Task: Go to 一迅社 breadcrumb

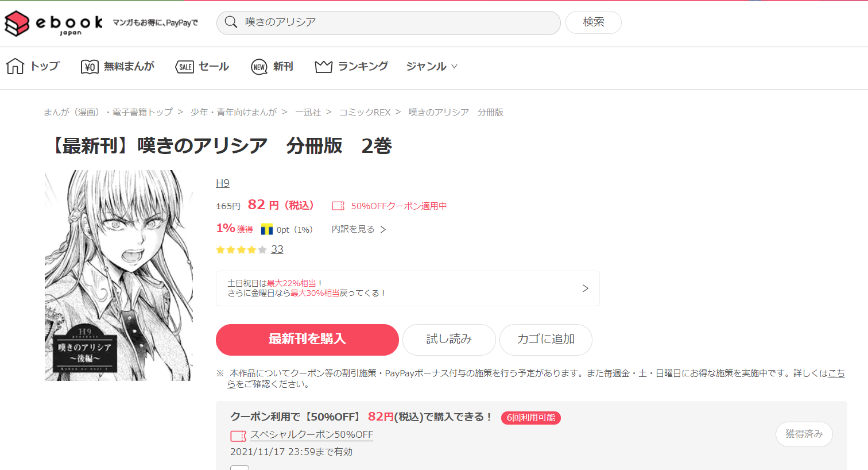Action: (x=308, y=113)
